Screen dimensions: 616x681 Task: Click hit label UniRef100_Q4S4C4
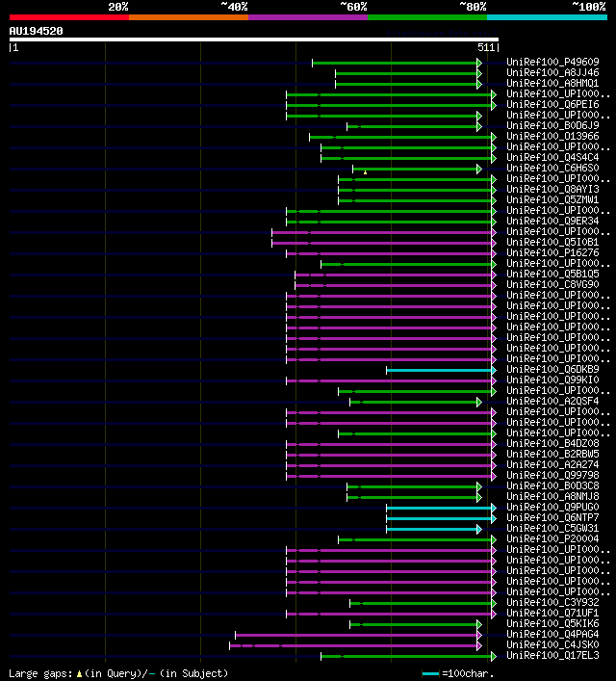tap(552, 157)
